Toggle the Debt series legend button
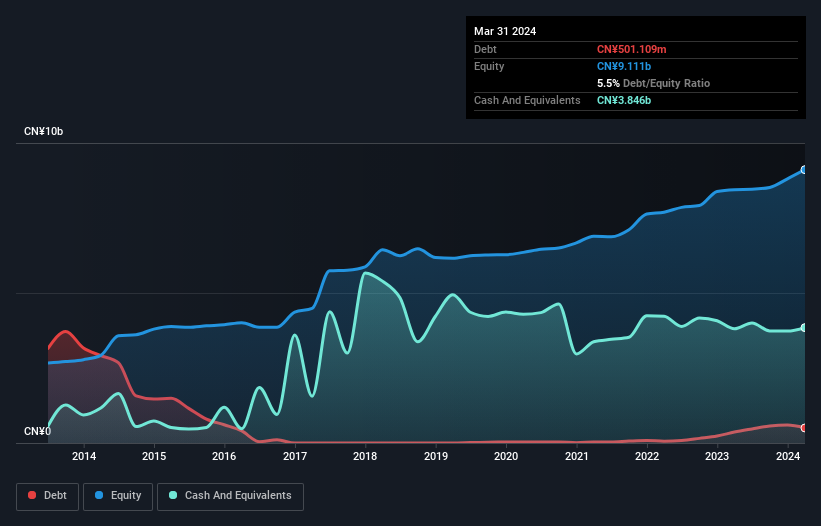The width and height of the screenshot is (821, 526). (x=48, y=496)
